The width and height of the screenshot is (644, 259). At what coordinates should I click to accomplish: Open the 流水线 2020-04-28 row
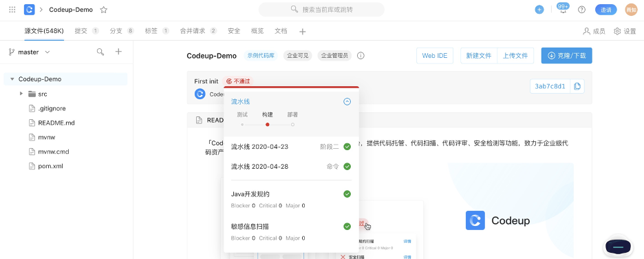coord(291,167)
